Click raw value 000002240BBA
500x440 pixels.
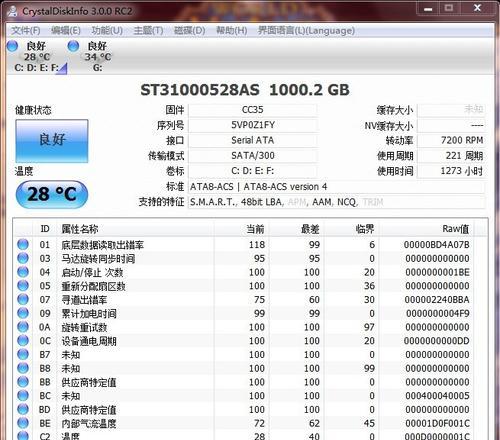437,300
